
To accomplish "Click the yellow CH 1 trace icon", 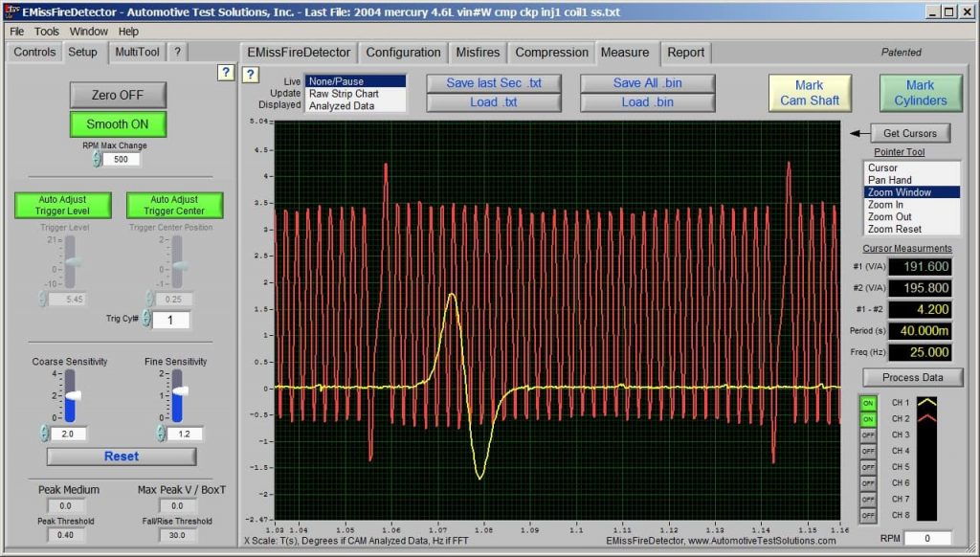I will pos(926,403).
